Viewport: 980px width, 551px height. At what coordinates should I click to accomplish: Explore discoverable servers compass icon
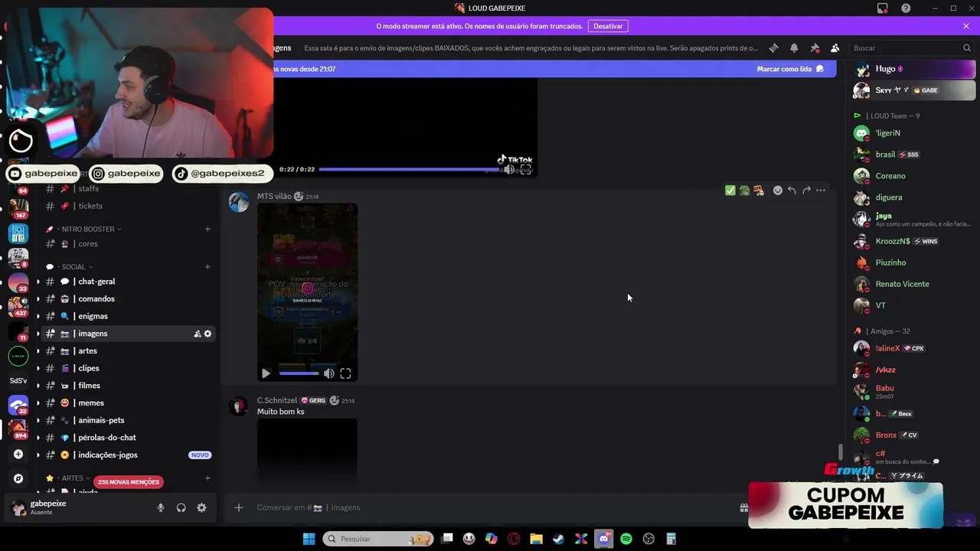tap(18, 478)
